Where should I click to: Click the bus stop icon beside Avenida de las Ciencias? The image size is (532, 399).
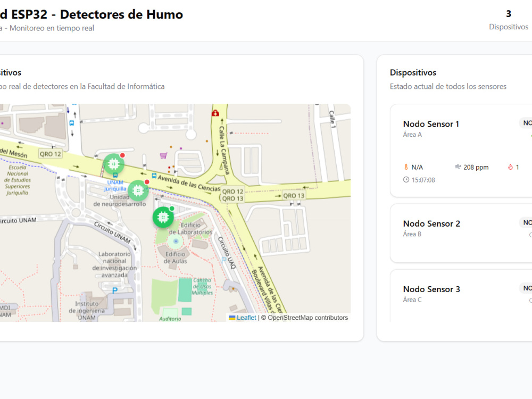pyautogui.click(x=154, y=176)
